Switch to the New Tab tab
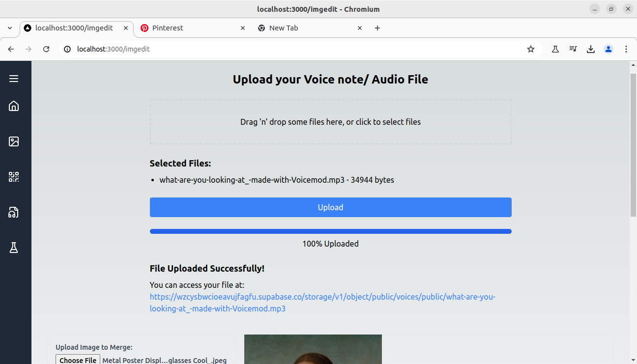The image size is (637, 364). (310, 28)
